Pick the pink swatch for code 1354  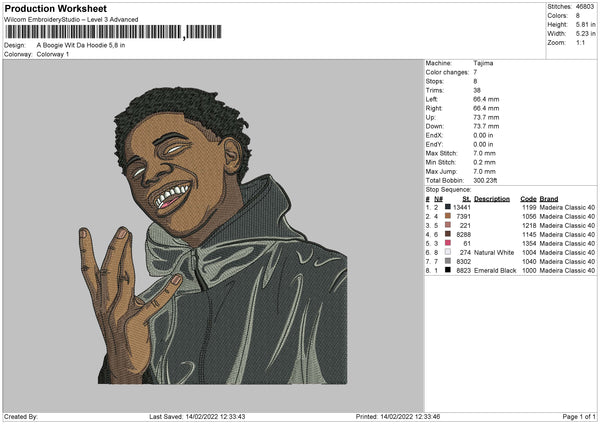[447, 243]
